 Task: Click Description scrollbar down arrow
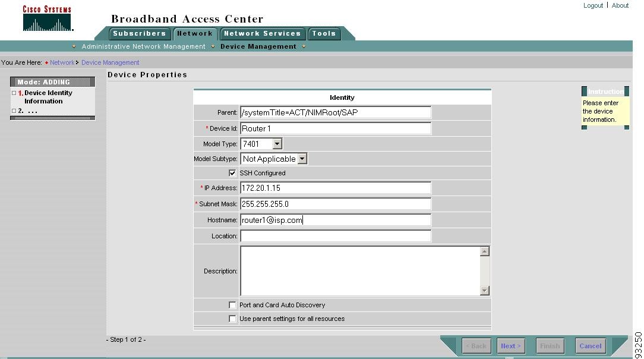[485, 291]
